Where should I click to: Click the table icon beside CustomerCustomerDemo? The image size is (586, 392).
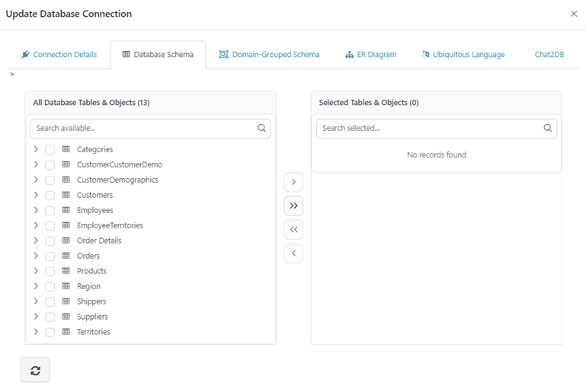pos(66,164)
